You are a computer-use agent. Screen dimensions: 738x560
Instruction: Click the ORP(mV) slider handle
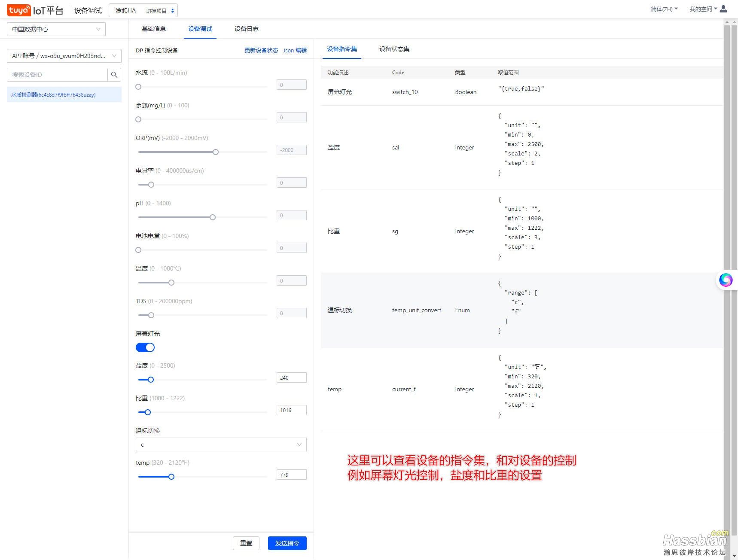coord(216,152)
